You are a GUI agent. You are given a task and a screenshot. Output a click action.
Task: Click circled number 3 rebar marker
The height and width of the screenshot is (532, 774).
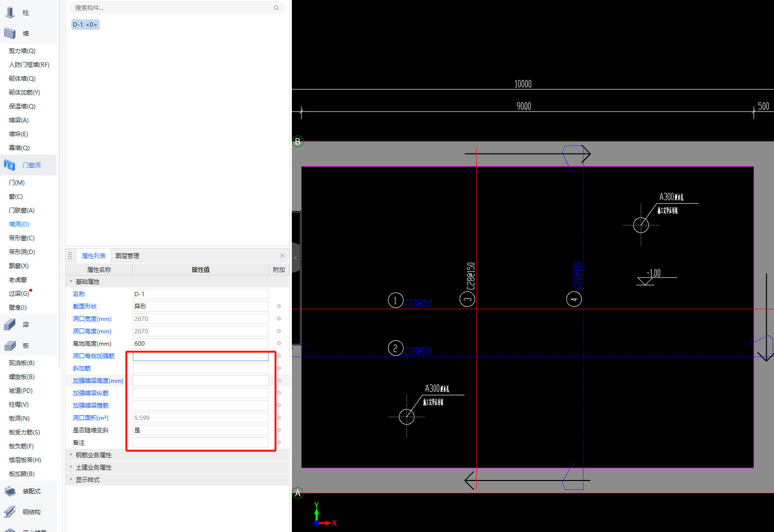[467, 299]
